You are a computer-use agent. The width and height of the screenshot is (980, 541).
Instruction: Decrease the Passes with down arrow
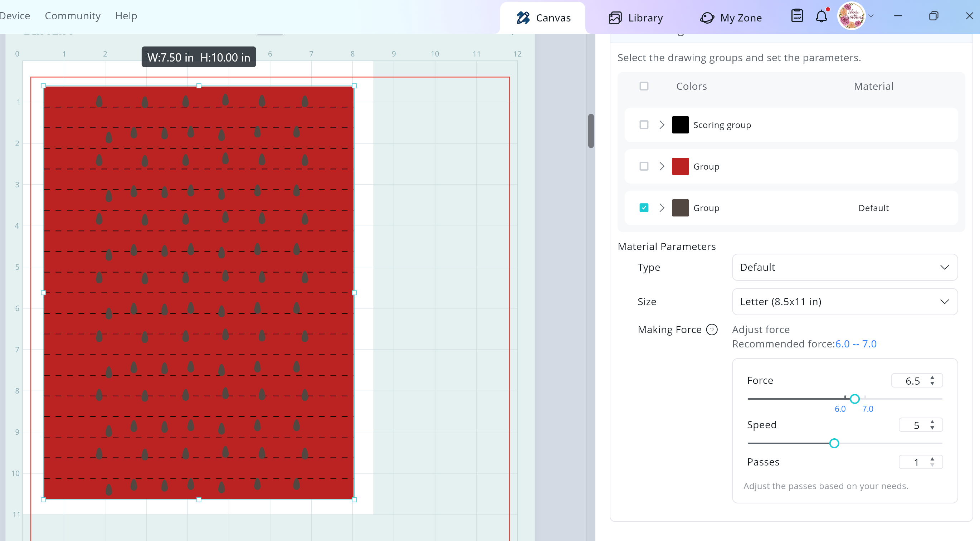(932, 465)
